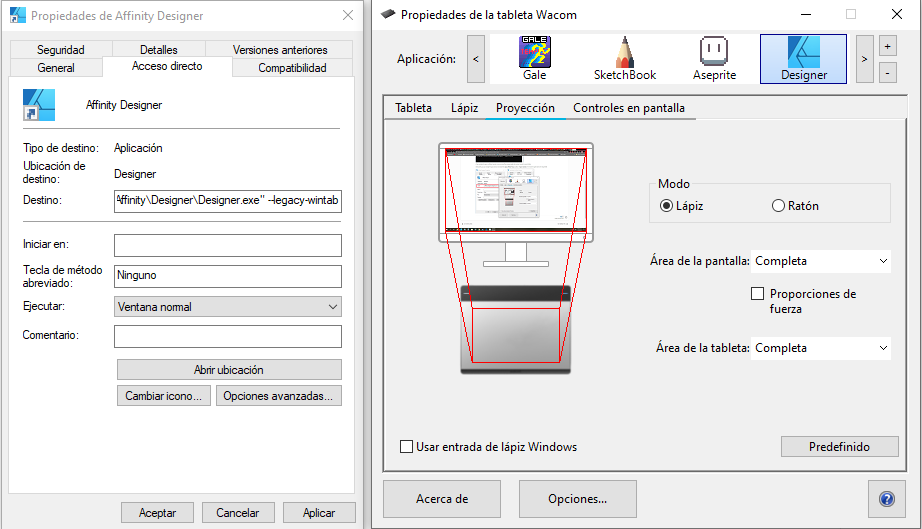Viewport: 922px width, 529px height.
Task: Select the SketchBook application icon
Action: pyautogui.click(x=624, y=58)
